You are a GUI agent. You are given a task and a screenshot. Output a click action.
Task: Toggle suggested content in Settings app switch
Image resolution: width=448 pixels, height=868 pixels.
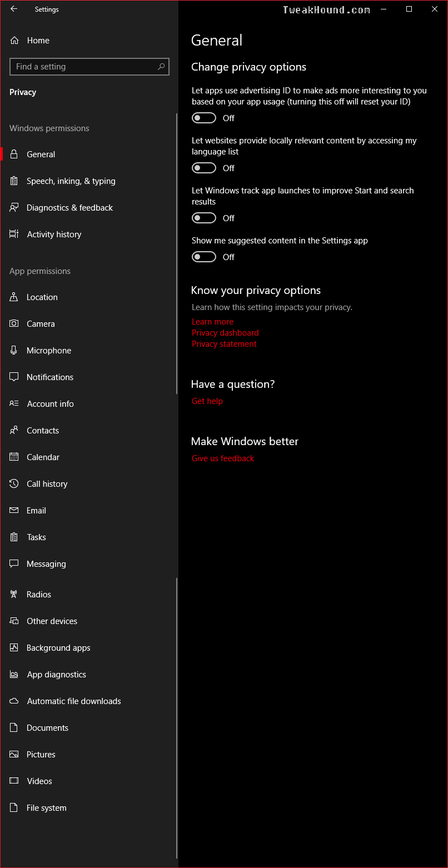pyautogui.click(x=204, y=257)
